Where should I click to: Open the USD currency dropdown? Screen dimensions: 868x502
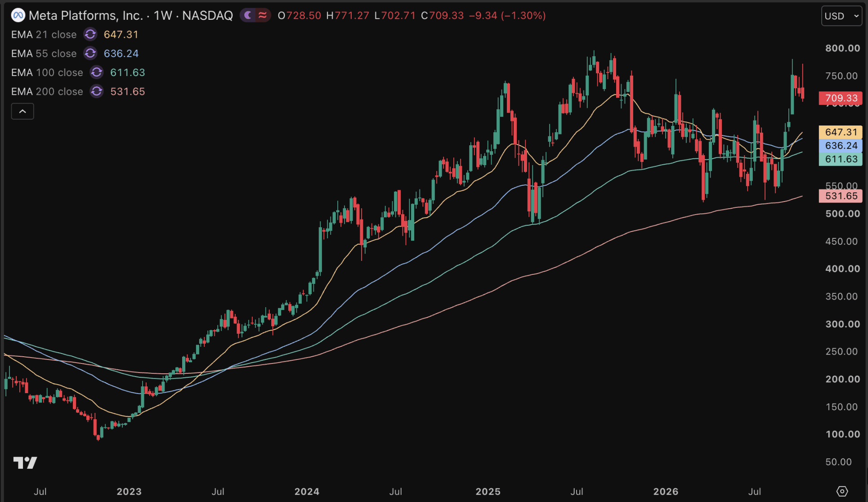pyautogui.click(x=841, y=16)
